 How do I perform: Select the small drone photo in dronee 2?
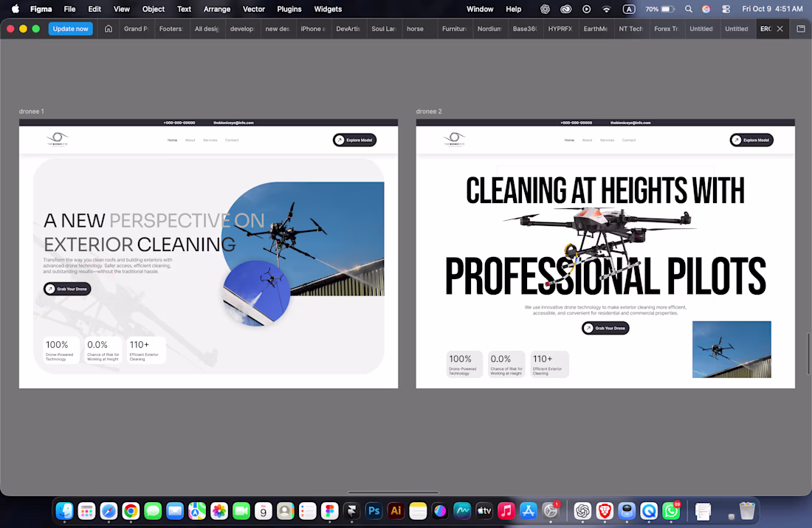click(732, 349)
